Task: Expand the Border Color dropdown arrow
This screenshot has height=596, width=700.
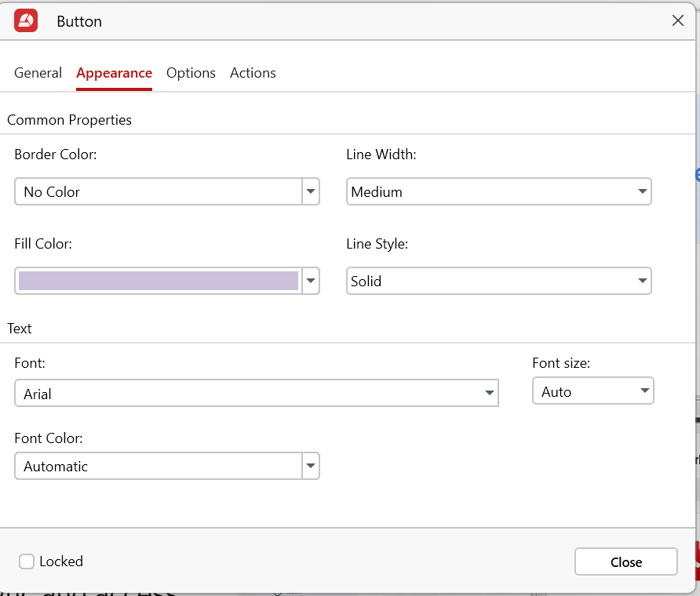Action: pyautogui.click(x=311, y=191)
